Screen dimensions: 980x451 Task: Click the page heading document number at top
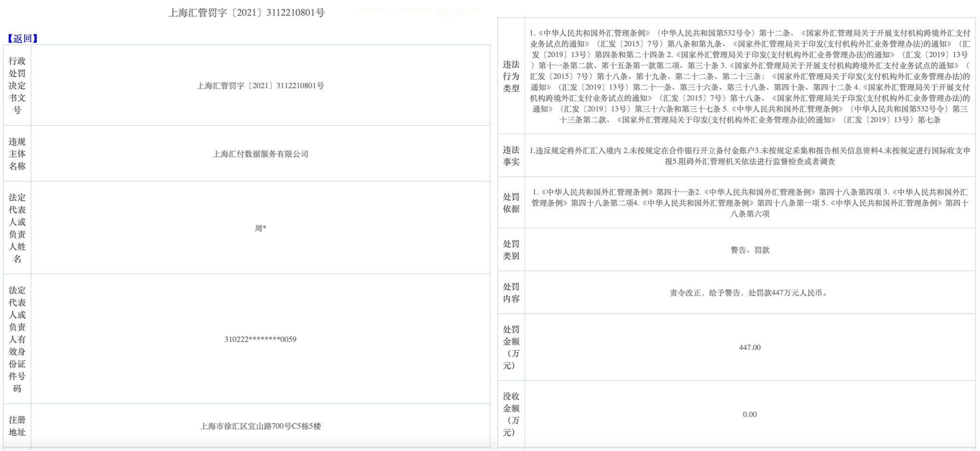coord(246,13)
